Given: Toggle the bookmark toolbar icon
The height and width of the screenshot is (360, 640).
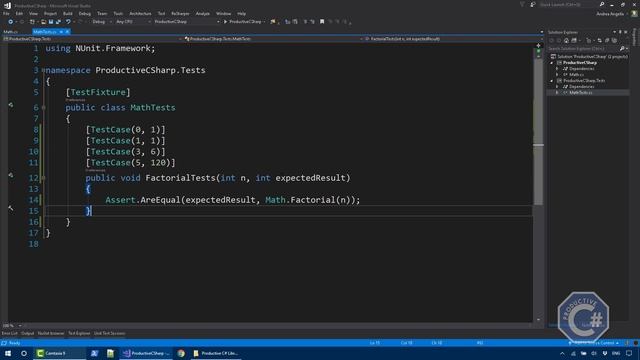Looking at the screenshot, I should pyautogui.click(x=322, y=22).
